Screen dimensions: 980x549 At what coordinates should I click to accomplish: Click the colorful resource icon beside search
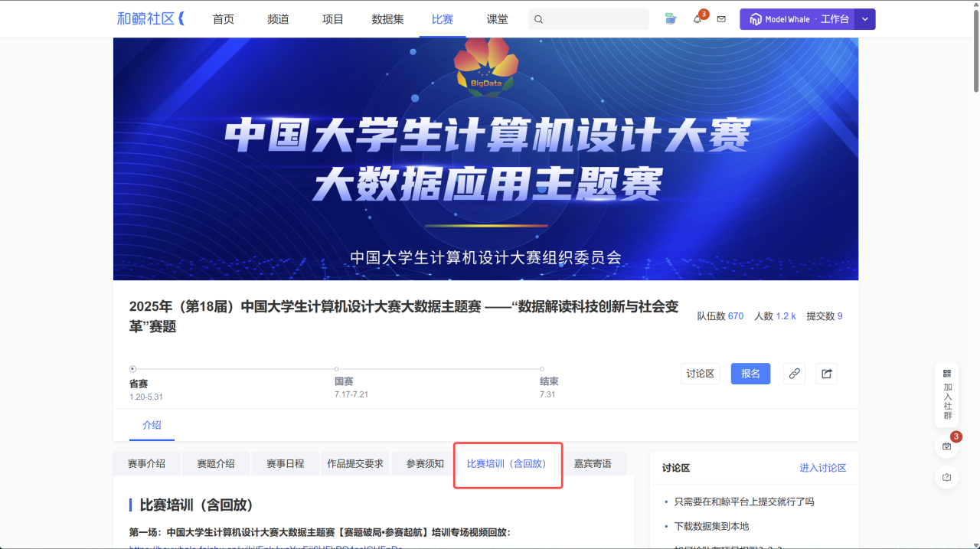coord(671,19)
